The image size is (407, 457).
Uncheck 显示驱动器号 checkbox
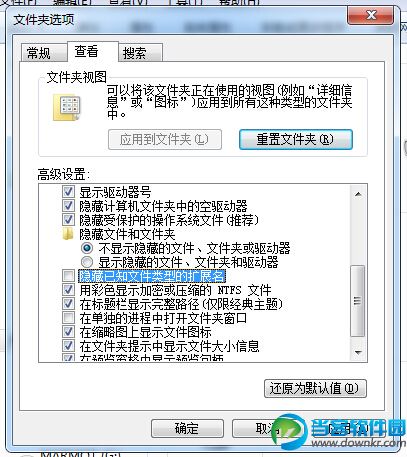point(68,192)
